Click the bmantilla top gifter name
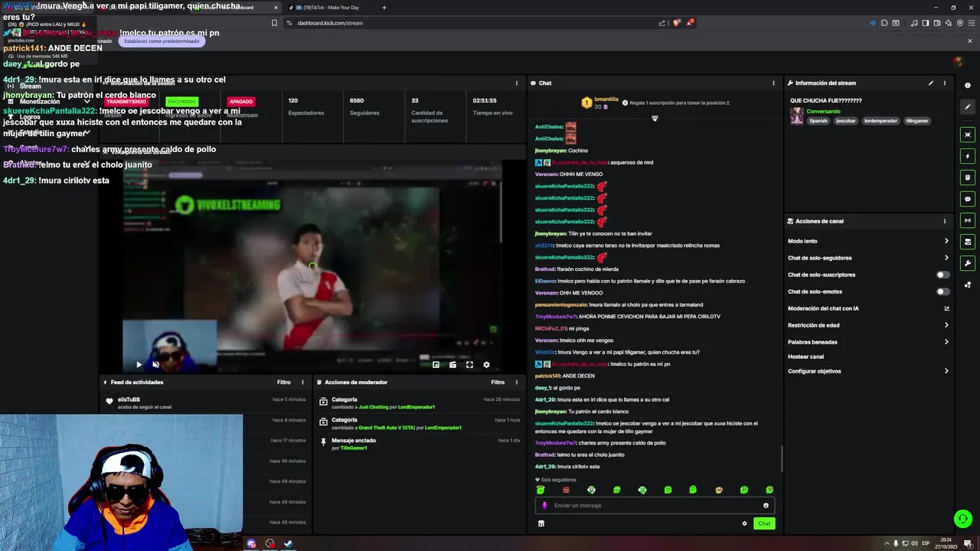The height and width of the screenshot is (551, 980). tap(606, 99)
